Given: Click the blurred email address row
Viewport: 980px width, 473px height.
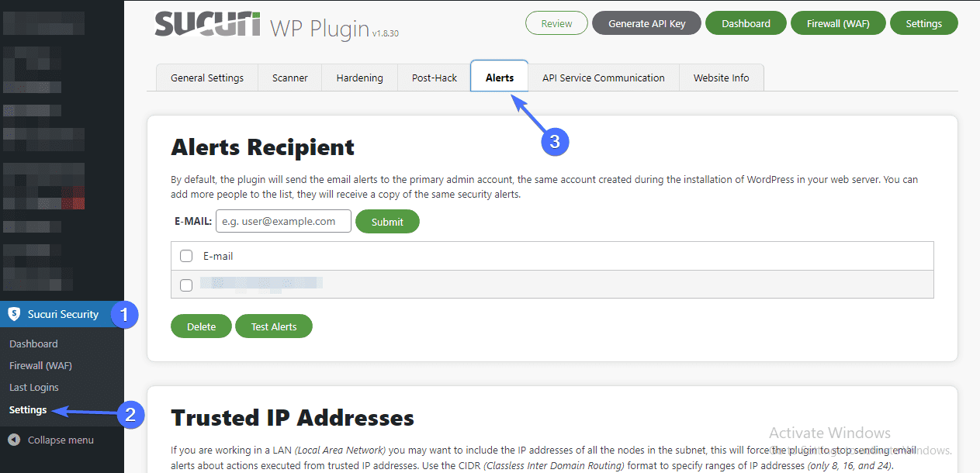Looking at the screenshot, I should tap(552, 285).
